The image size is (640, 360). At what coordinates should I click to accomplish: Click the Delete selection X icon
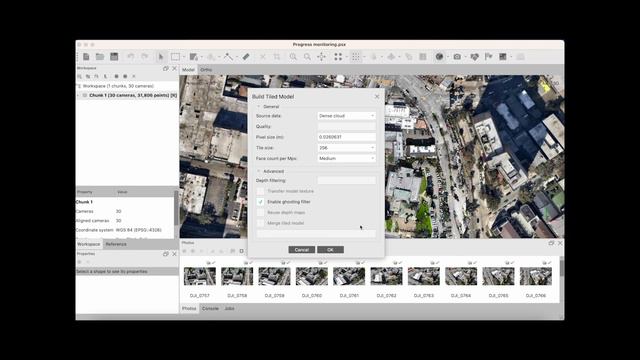pyautogui.click(x=263, y=57)
